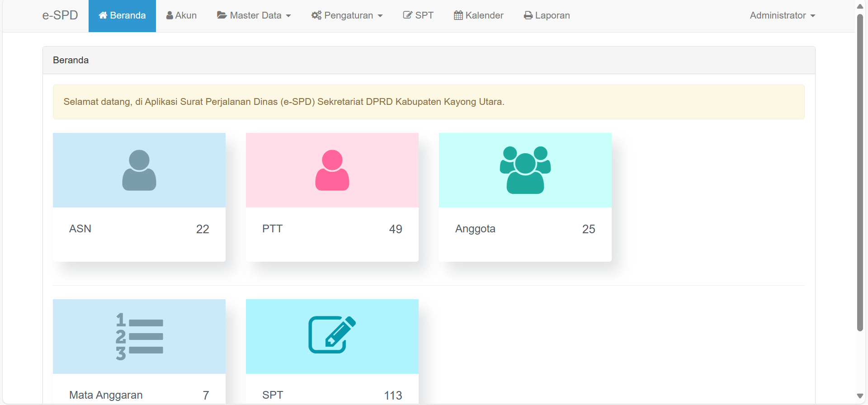Click the edit icon beside SPT in navbar
This screenshot has width=868, height=405.
coord(408,15)
